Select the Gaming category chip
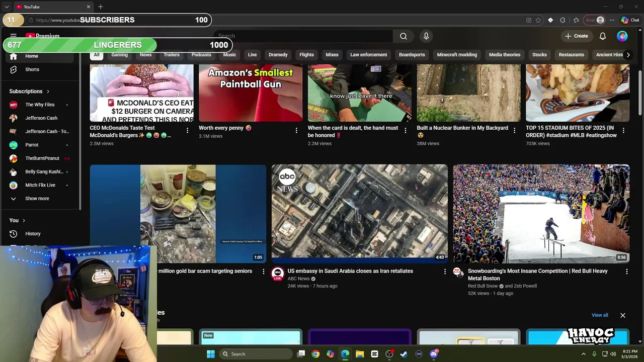644x362 pixels. tap(120, 55)
